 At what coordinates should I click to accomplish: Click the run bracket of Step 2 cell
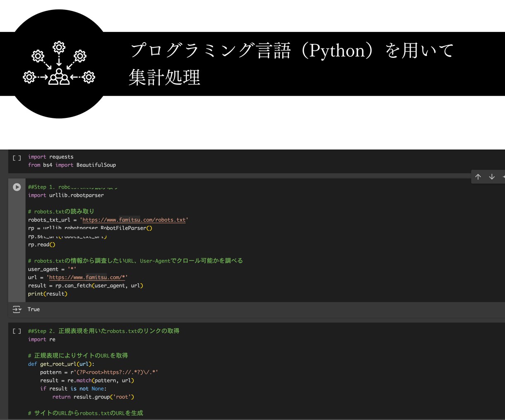point(17,331)
